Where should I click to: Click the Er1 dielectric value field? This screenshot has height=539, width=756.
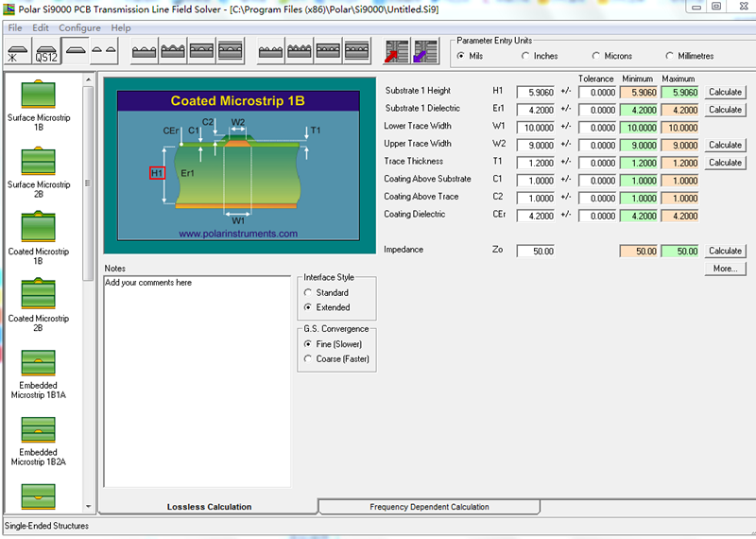pyautogui.click(x=536, y=110)
